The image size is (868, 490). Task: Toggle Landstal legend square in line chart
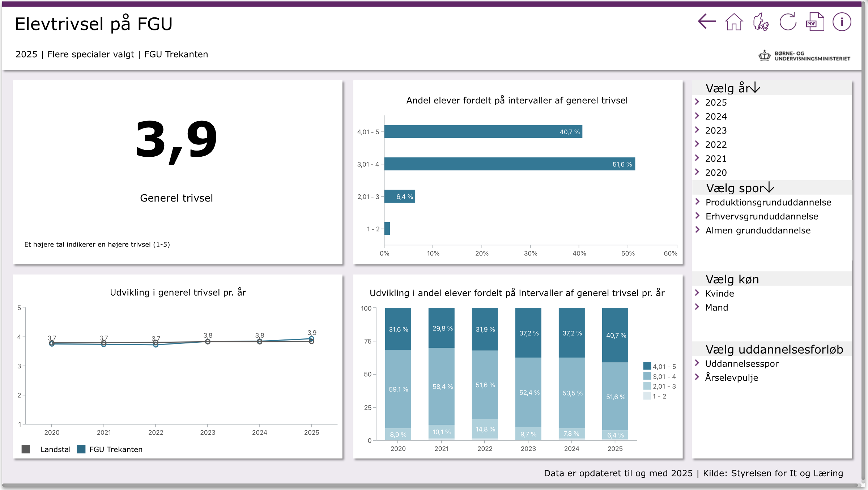click(x=26, y=449)
